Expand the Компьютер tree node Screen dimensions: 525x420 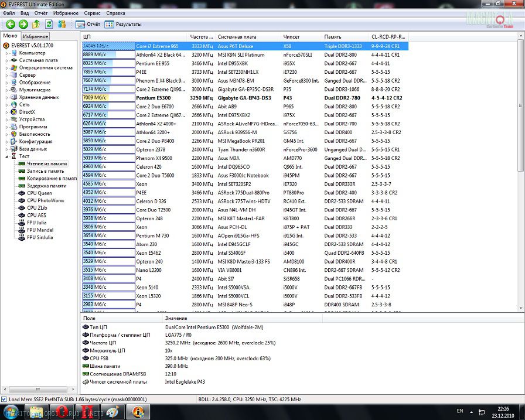[x=6, y=53]
